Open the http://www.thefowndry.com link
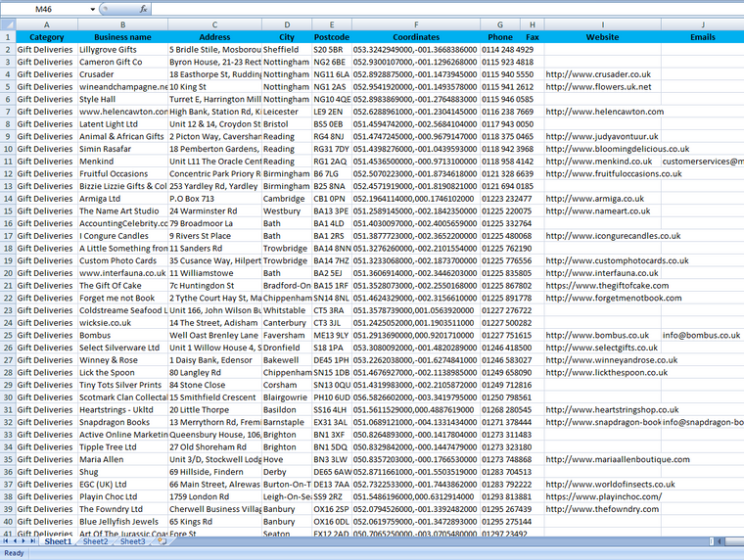744x560 pixels. point(602,509)
